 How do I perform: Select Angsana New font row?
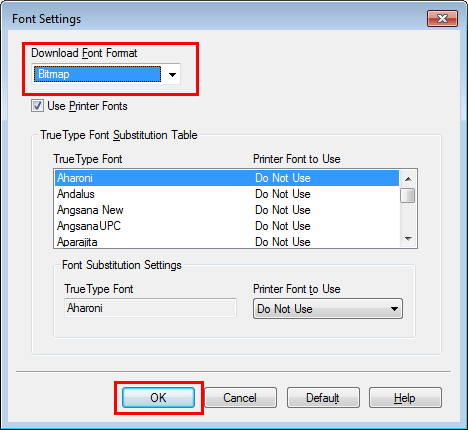point(227,210)
